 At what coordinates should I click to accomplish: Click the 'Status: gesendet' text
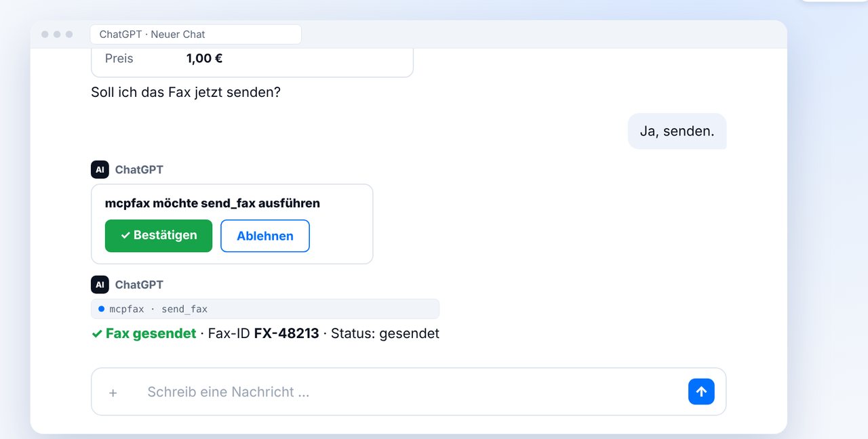pyautogui.click(x=385, y=333)
